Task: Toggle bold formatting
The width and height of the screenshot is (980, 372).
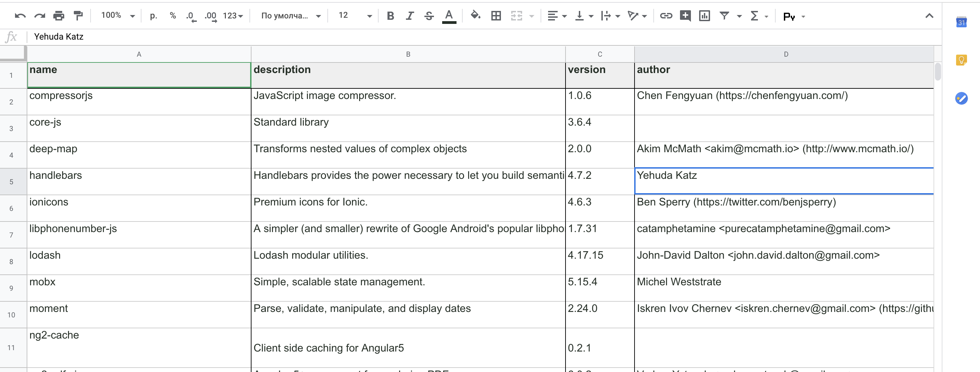Action: [390, 16]
